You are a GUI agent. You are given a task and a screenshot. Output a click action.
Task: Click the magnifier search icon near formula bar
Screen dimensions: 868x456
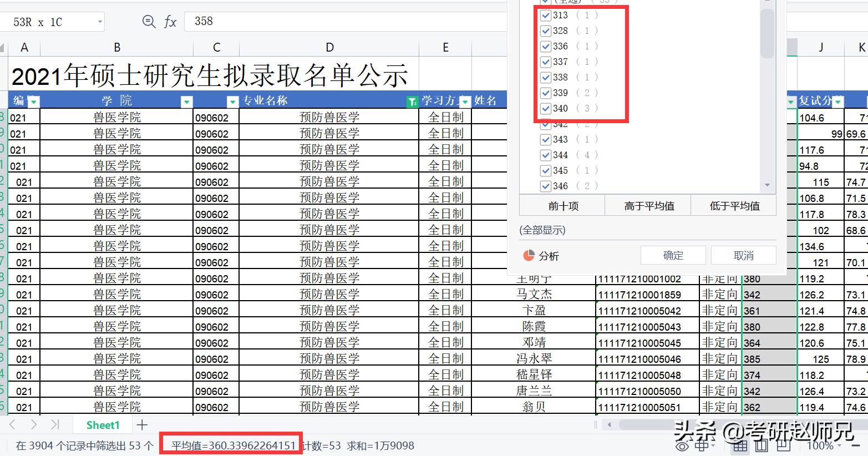(x=149, y=21)
